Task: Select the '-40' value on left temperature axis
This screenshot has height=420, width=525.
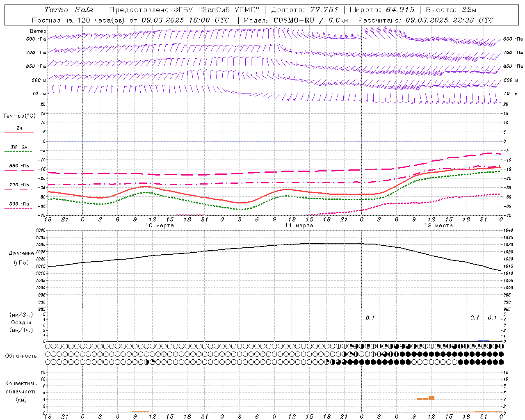Action: 42,216
